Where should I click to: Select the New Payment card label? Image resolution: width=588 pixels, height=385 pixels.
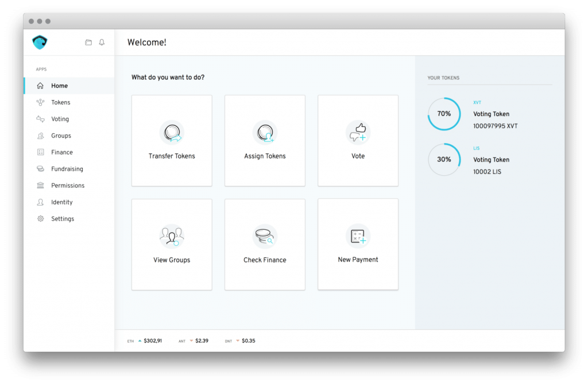click(x=358, y=260)
